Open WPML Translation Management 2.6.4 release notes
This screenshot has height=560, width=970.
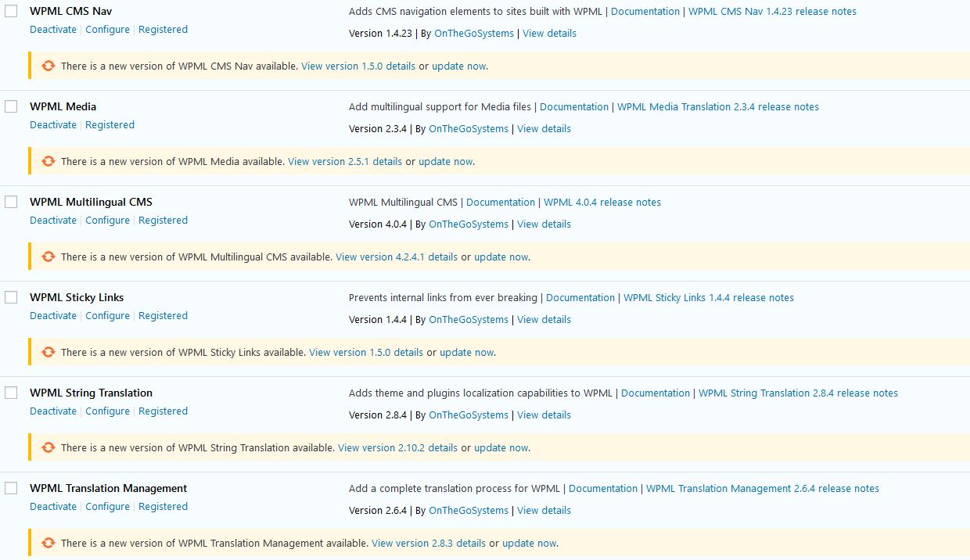point(763,489)
